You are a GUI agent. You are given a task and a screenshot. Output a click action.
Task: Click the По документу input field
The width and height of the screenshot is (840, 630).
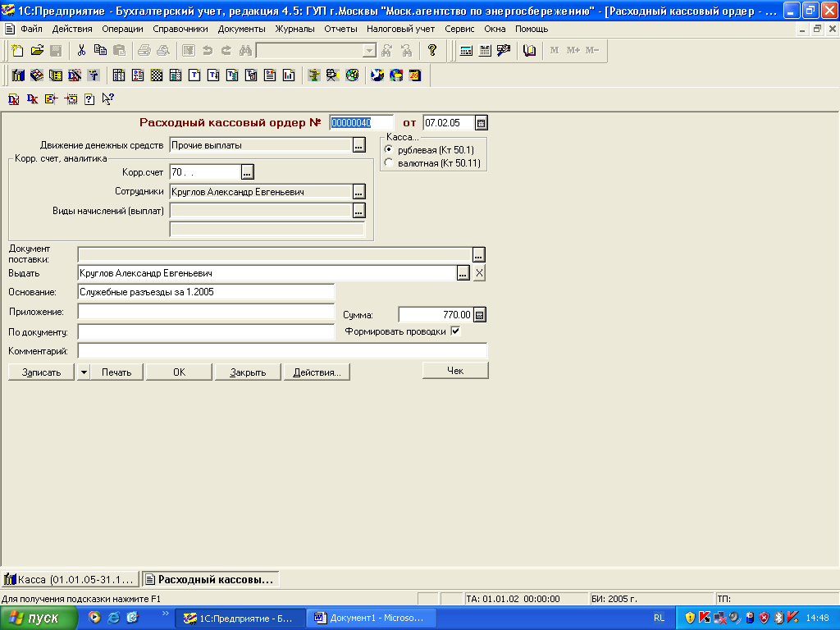[x=206, y=332]
